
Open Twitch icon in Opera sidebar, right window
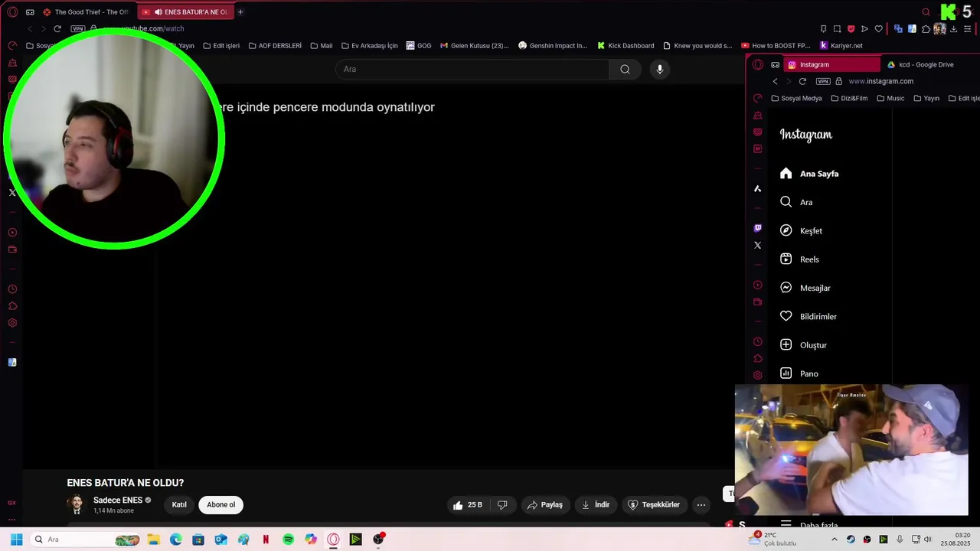click(x=758, y=228)
